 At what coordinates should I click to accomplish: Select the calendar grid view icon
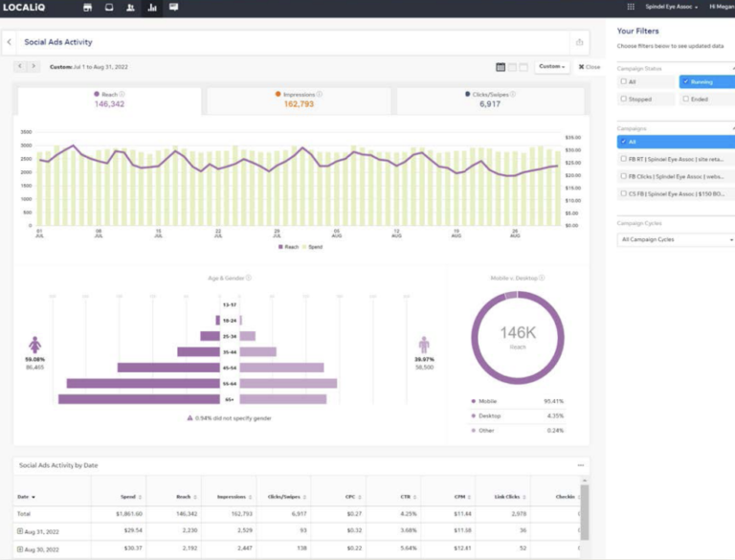tap(501, 67)
